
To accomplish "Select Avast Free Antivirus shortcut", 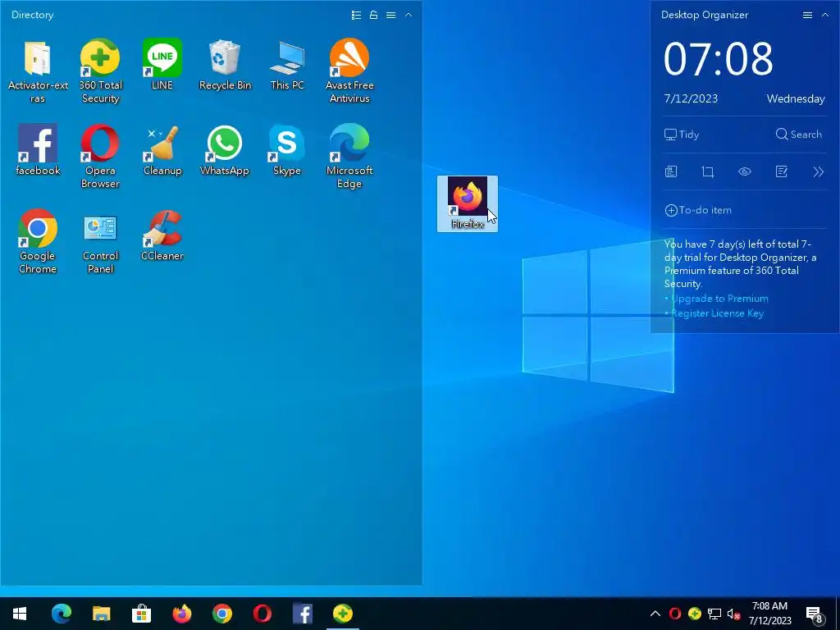I will 349,71.
